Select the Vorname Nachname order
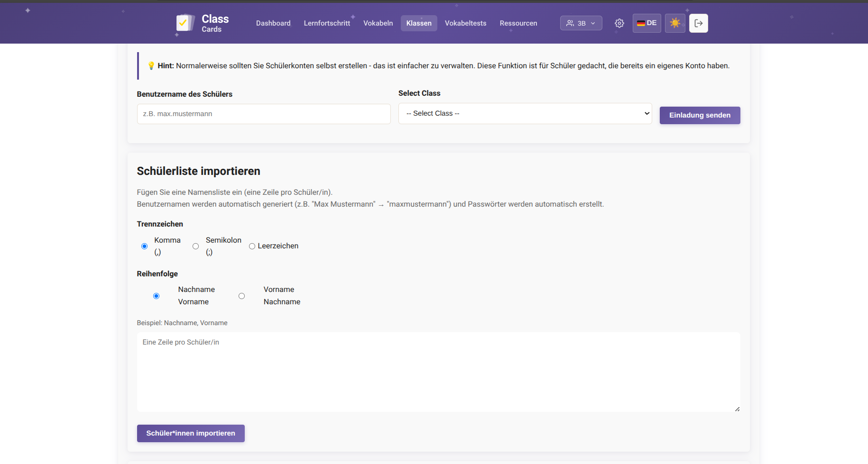Viewport: 868px width, 464px height. point(241,296)
